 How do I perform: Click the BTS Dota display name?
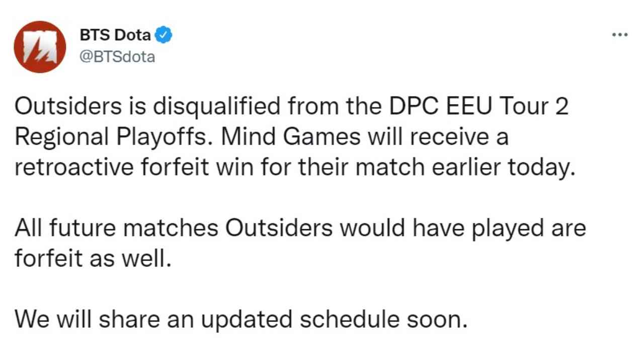click(115, 35)
